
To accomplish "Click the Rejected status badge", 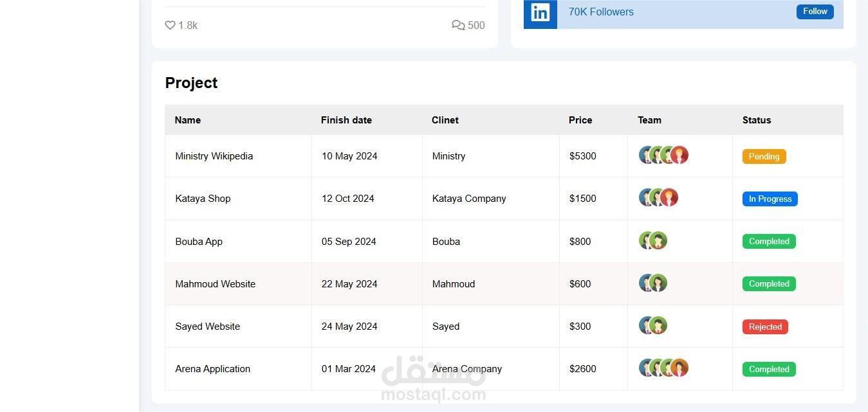I will 765,327.
